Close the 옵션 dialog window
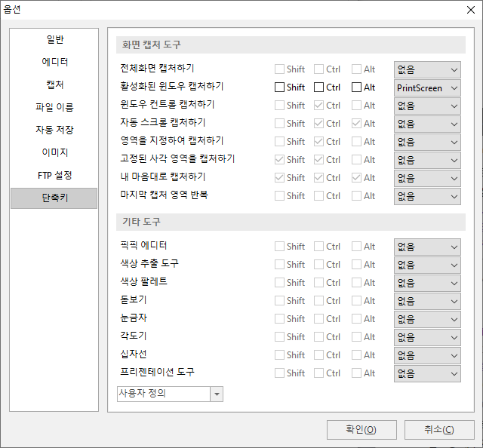This screenshot has height=448, width=483. (x=471, y=10)
